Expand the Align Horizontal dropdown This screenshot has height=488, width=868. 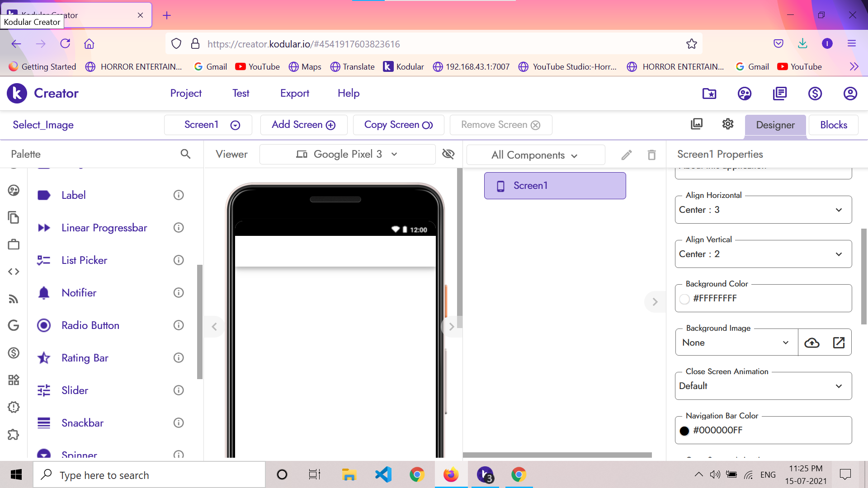[763, 210]
